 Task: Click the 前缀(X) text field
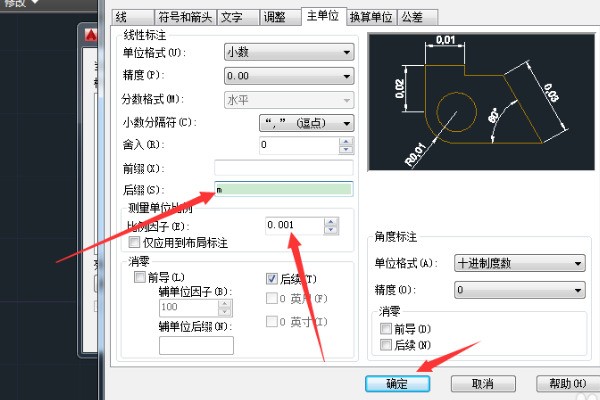(284, 168)
